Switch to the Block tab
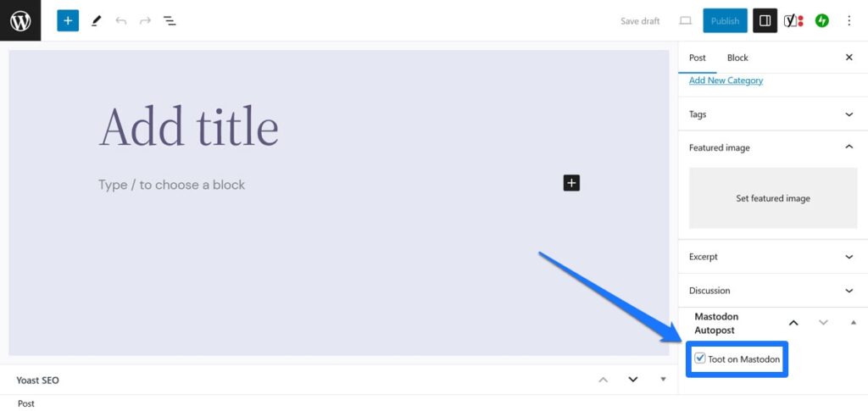The height and width of the screenshot is (411, 868). pyautogui.click(x=737, y=58)
